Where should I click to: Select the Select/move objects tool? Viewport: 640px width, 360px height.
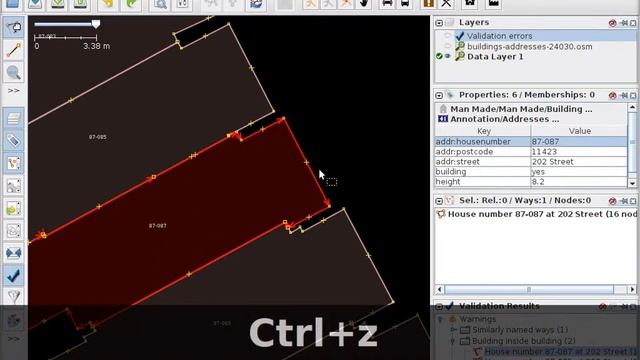click(x=13, y=27)
